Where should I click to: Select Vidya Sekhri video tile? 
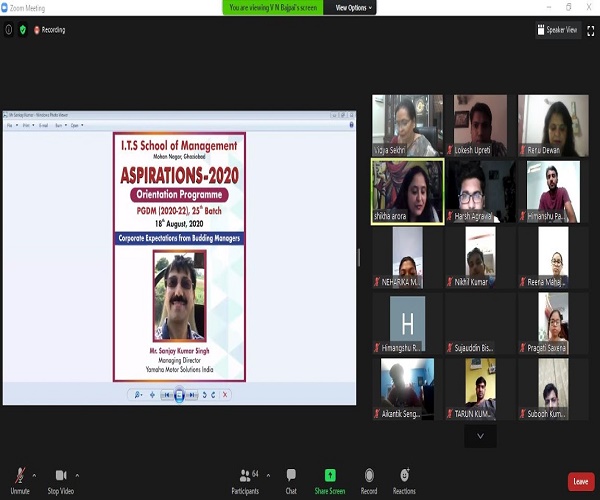[x=408, y=125]
